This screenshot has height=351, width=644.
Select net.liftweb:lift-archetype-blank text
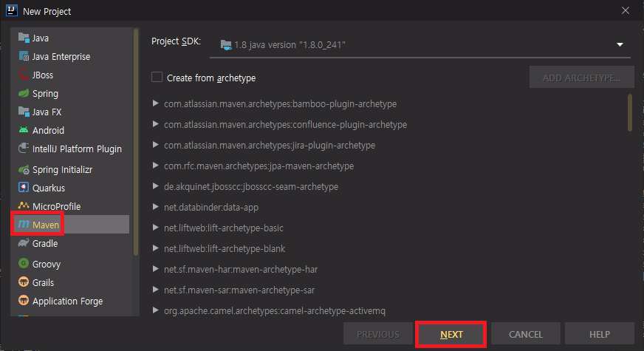click(225, 248)
